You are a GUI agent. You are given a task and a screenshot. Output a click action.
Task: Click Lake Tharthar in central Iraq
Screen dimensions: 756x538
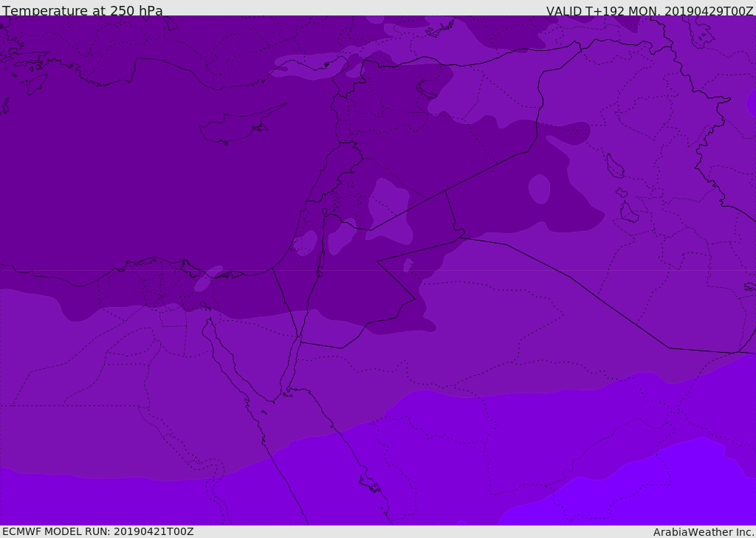[614, 166]
